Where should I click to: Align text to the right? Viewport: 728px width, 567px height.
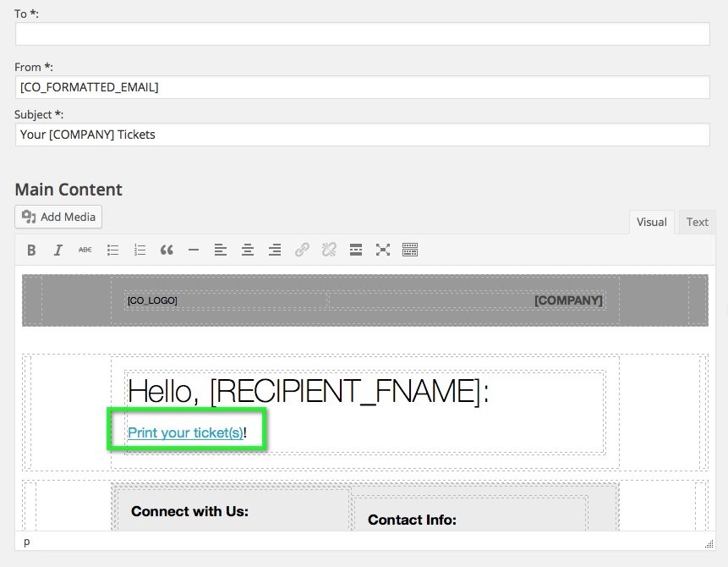coord(275,250)
